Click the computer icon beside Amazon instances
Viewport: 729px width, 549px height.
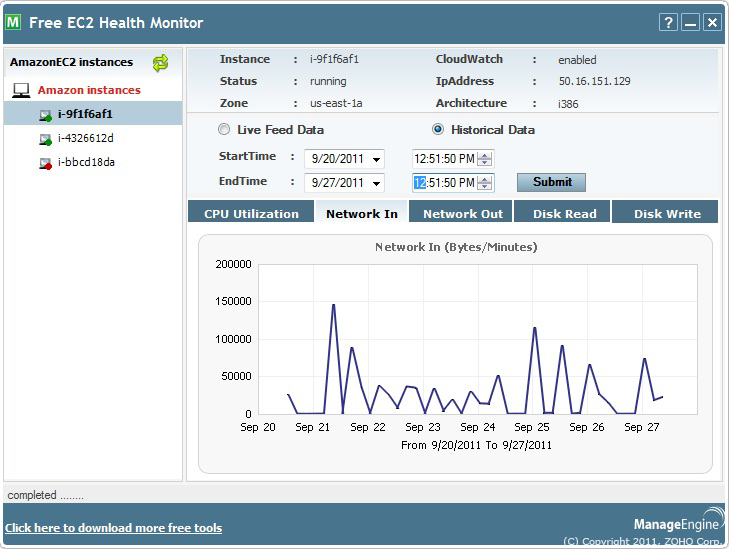pyautogui.click(x=21, y=90)
